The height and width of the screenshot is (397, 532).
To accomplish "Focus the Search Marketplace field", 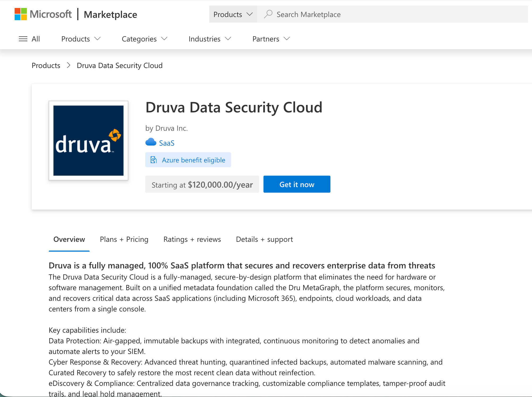I will 392,14.
